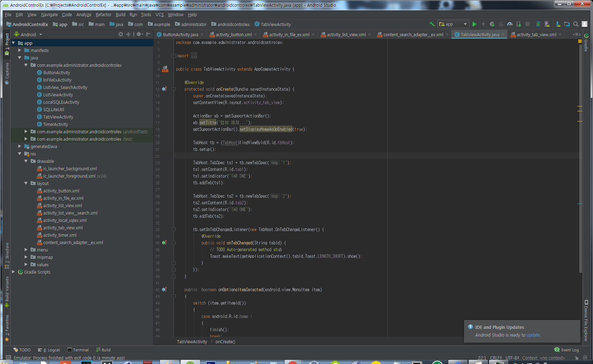Click Apply Changes lightning icon
The width and height of the screenshot is (593, 364).
coord(483,24)
